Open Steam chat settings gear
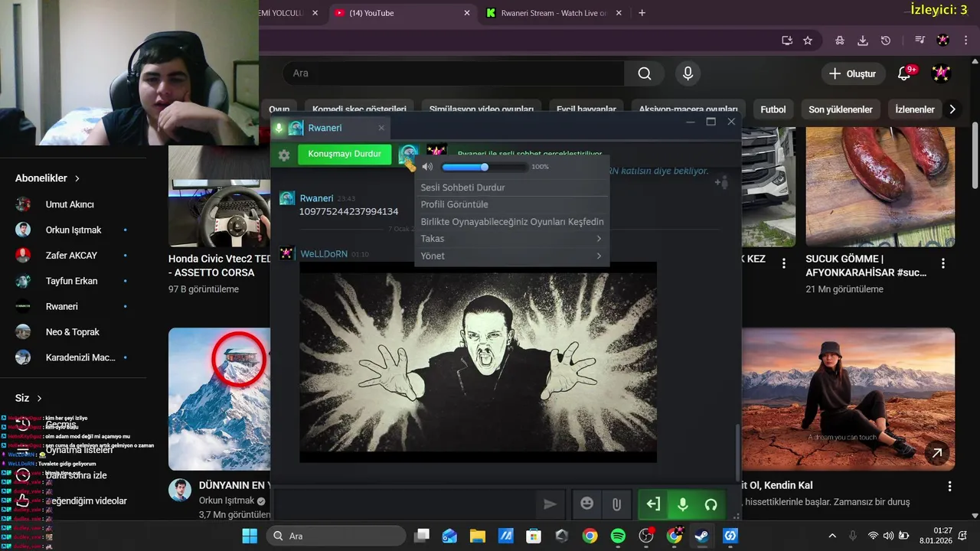This screenshot has width=980, height=551. (284, 155)
